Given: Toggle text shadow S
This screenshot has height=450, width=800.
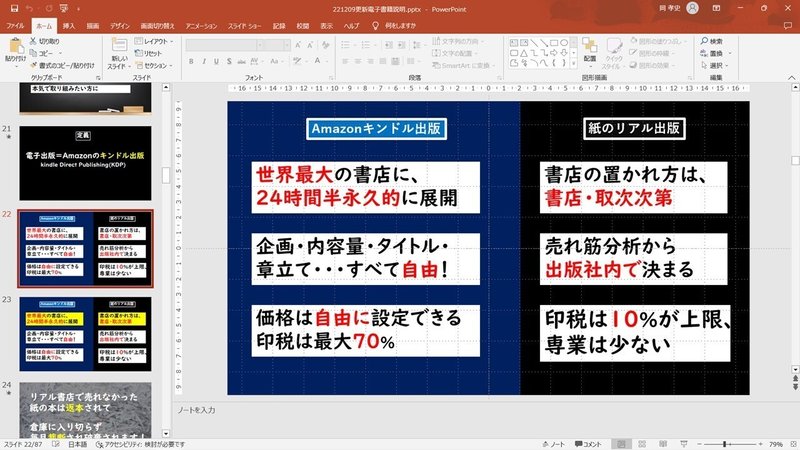Looking at the screenshot, I should point(229,61).
